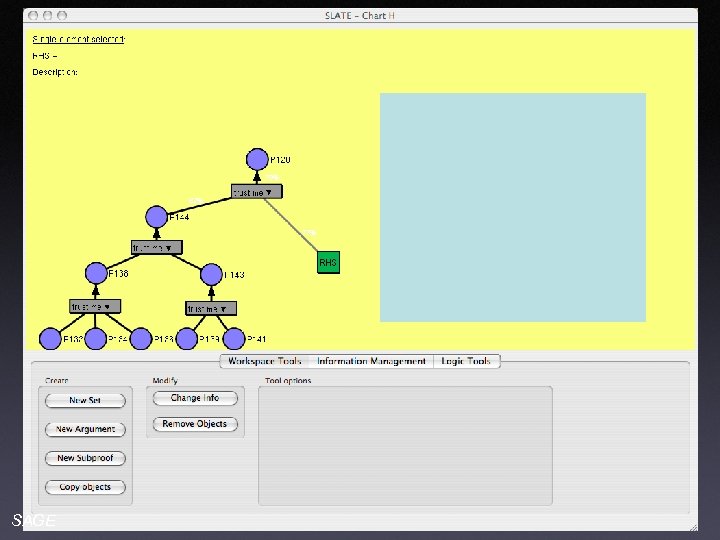The image size is (720, 540).
Task: Create a New Argument
Action: [85, 429]
